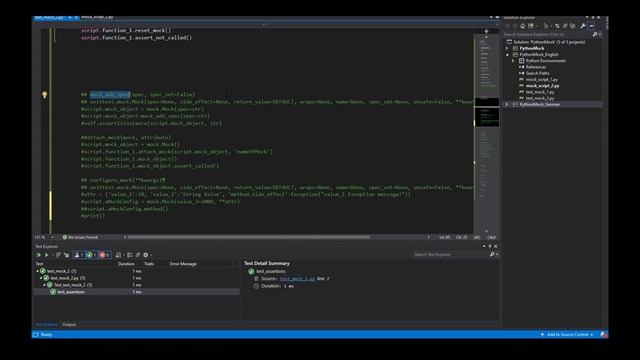Expand the Python Environments node
The height and width of the screenshot is (360, 640).
point(513,60)
